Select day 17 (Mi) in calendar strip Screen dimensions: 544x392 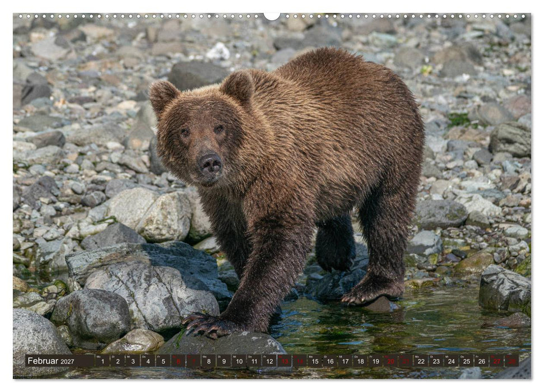pos(345,361)
